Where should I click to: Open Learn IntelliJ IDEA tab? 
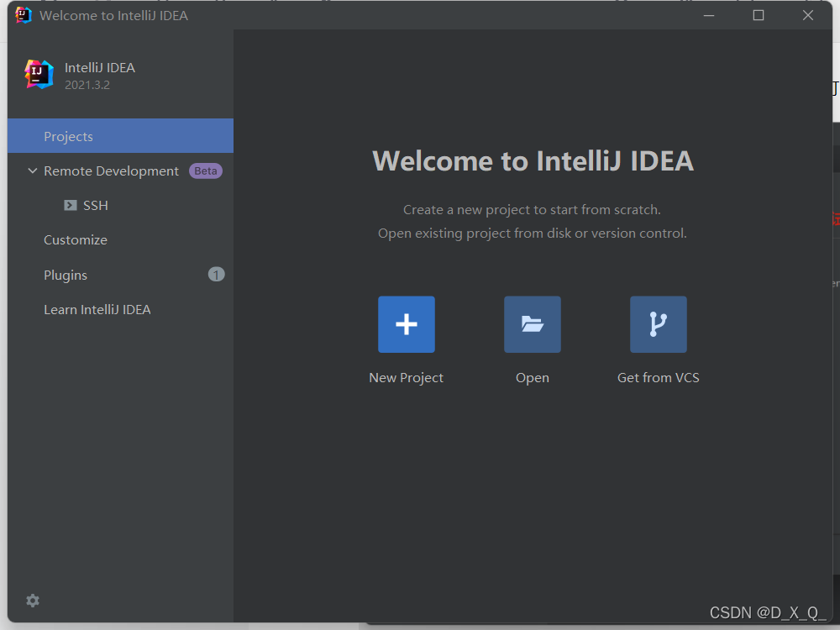(x=120, y=310)
